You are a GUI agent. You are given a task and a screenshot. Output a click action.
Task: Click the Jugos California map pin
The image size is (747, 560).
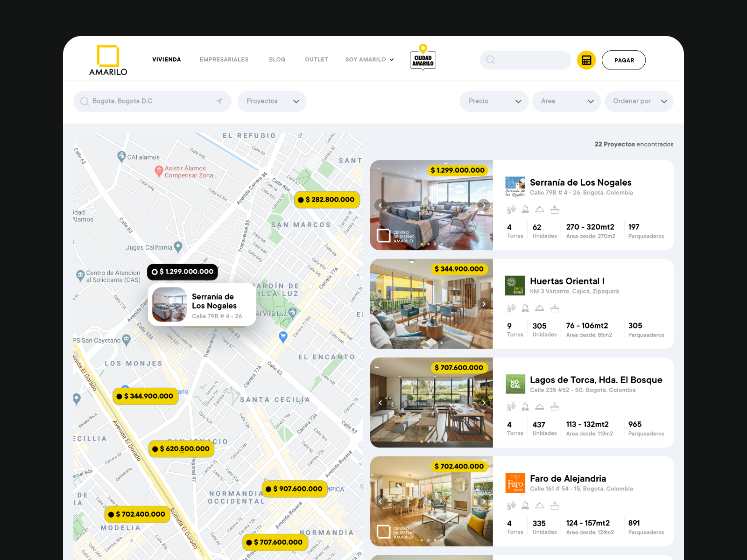[178, 247]
